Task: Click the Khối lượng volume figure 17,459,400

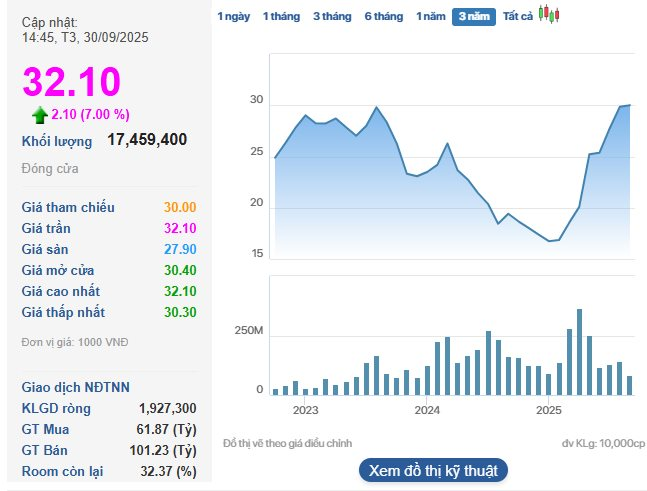Action: tap(147, 140)
